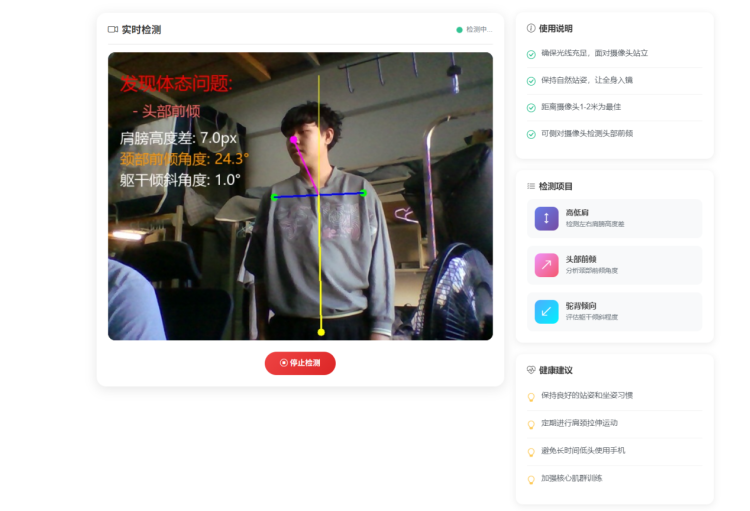Viewport: 750px width, 511px height.
Task: Select the purple 高低肩 icon
Action: 546,218
